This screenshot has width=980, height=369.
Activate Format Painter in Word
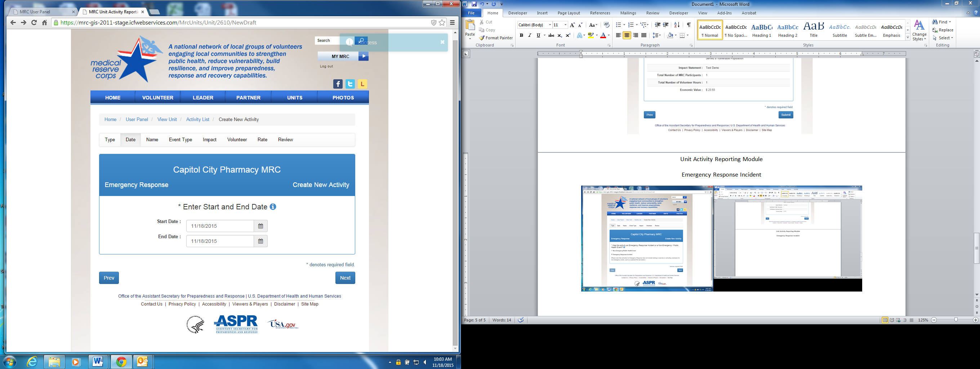pos(496,38)
